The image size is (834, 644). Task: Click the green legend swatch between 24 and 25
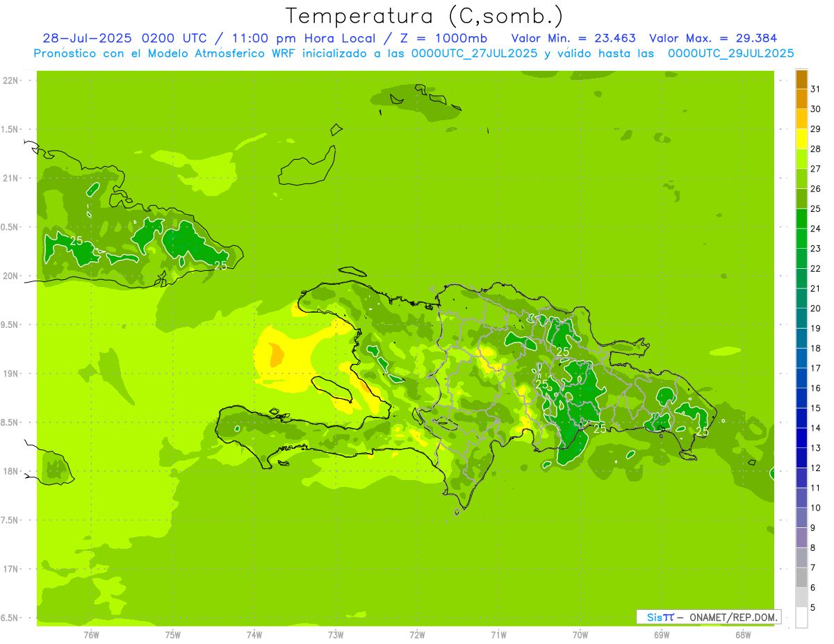point(801,219)
